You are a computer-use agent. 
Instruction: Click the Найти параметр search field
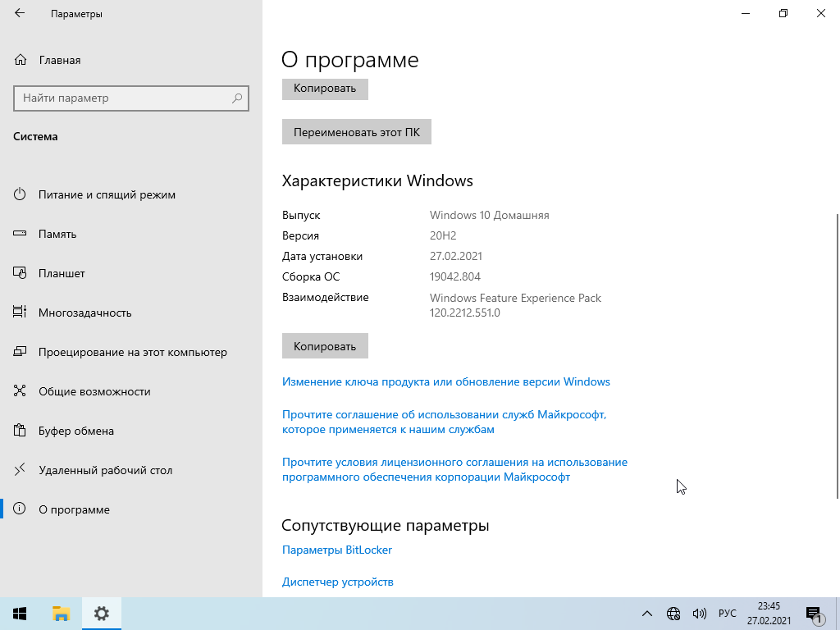click(131, 98)
